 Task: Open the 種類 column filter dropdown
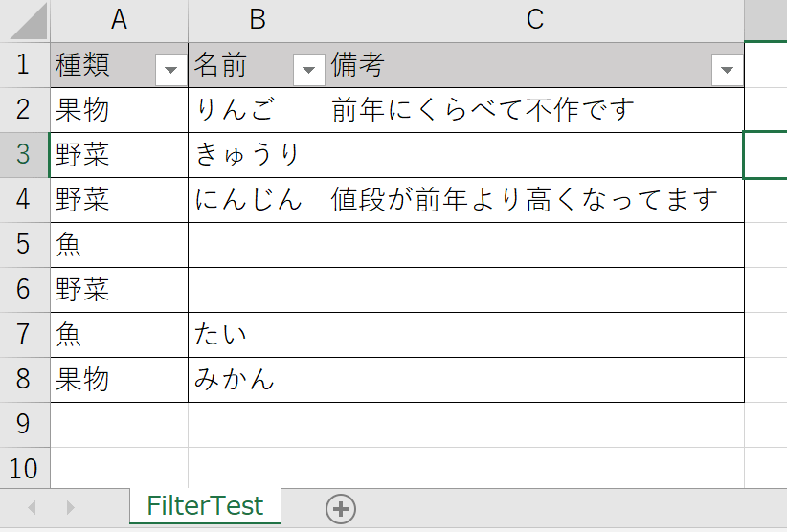(x=170, y=69)
